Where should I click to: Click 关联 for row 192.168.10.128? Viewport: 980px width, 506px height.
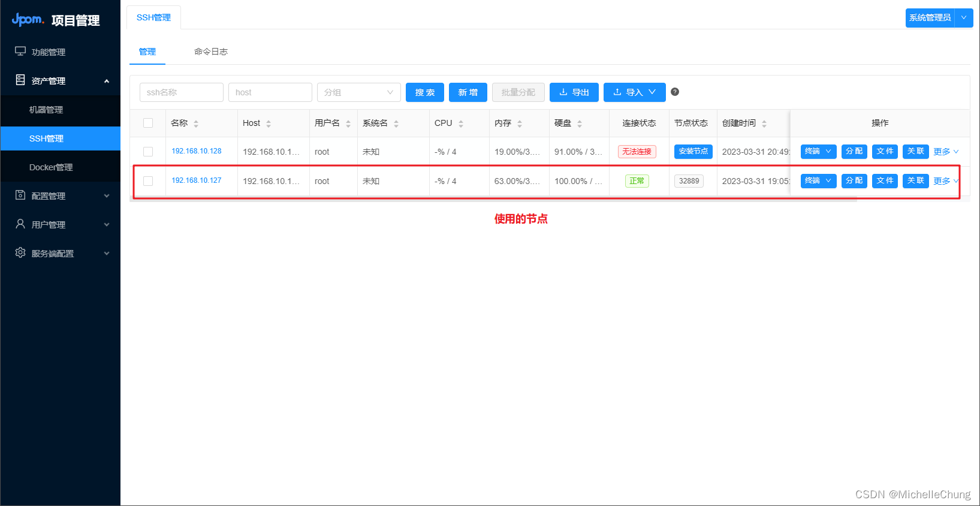(915, 151)
